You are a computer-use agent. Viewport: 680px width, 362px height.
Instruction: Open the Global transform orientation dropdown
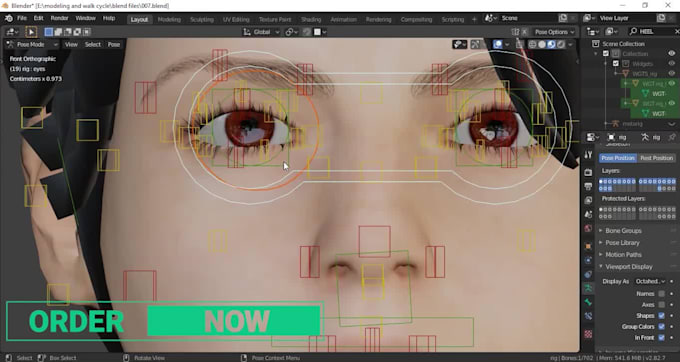coord(261,32)
